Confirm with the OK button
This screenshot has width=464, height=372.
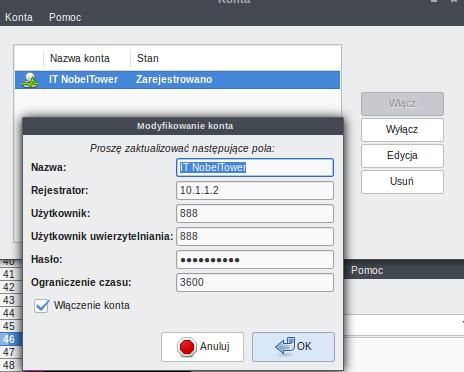pyautogui.click(x=293, y=347)
